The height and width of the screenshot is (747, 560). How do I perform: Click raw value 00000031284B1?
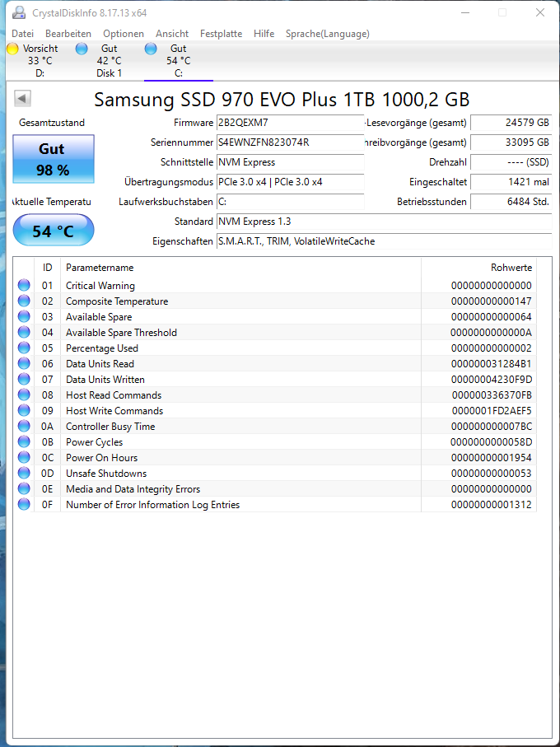pyautogui.click(x=492, y=363)
